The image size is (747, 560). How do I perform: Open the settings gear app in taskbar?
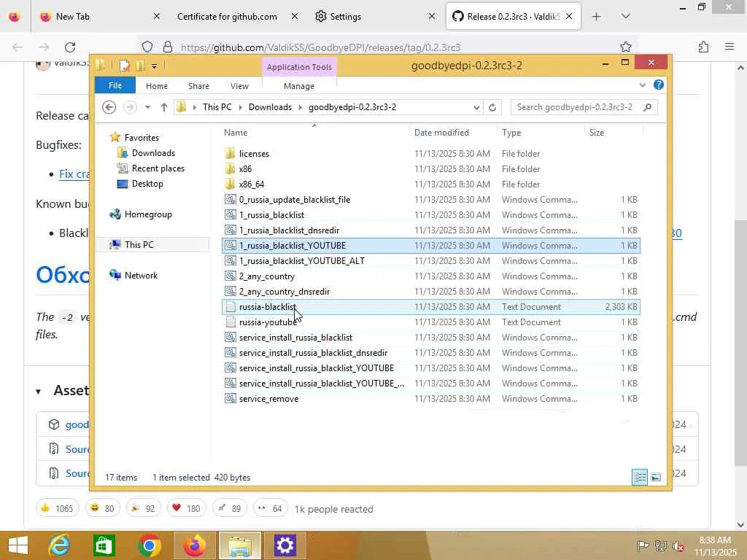(285, 545)
